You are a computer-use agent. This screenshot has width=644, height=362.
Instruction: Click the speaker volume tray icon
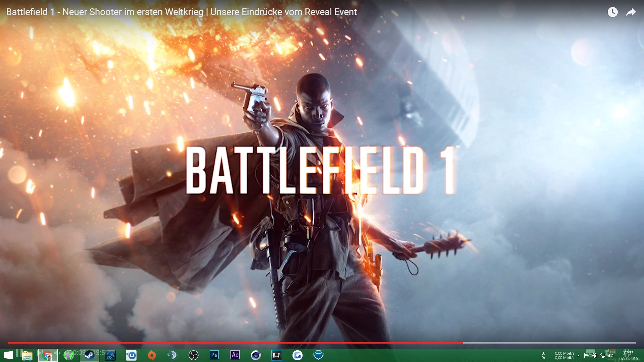coord(611,356)
